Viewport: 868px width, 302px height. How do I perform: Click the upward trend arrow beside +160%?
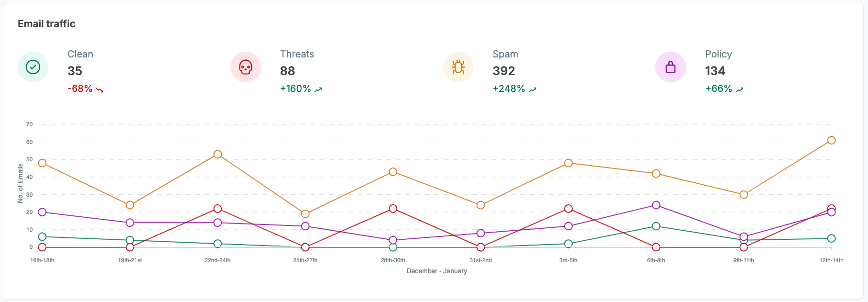click(x=318, y=89)
